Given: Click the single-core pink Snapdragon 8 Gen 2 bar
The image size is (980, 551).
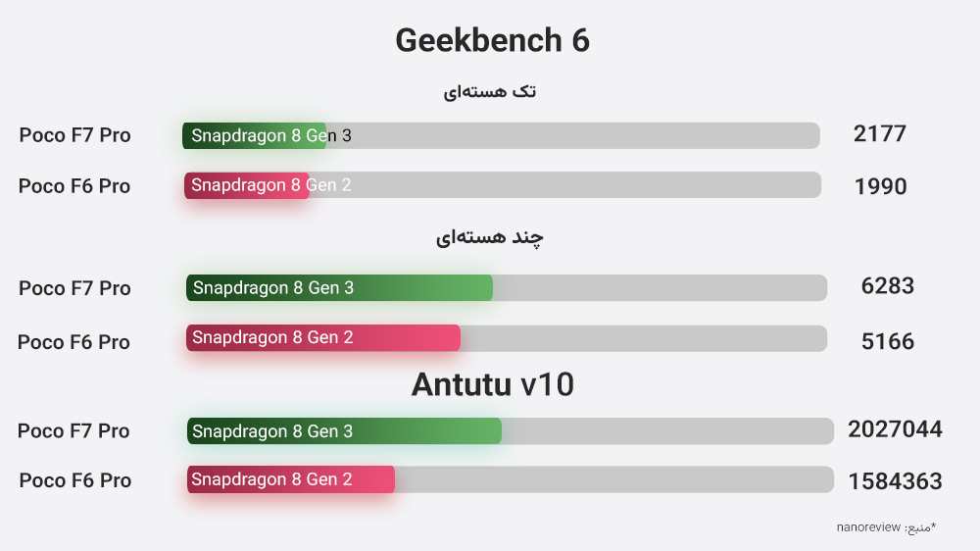Looking at the screenshot, I should click(x=247, y=185).
